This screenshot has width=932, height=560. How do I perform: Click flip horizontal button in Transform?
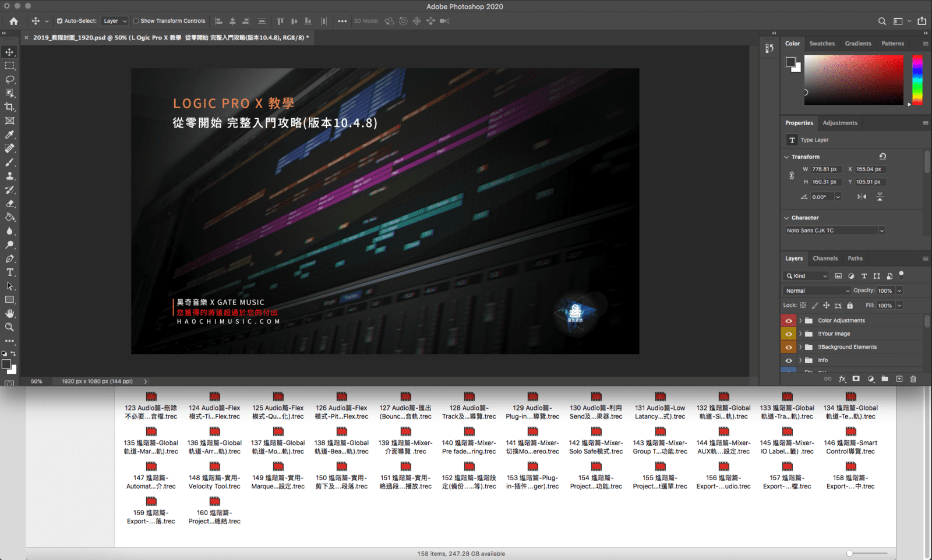pos(862,197)
